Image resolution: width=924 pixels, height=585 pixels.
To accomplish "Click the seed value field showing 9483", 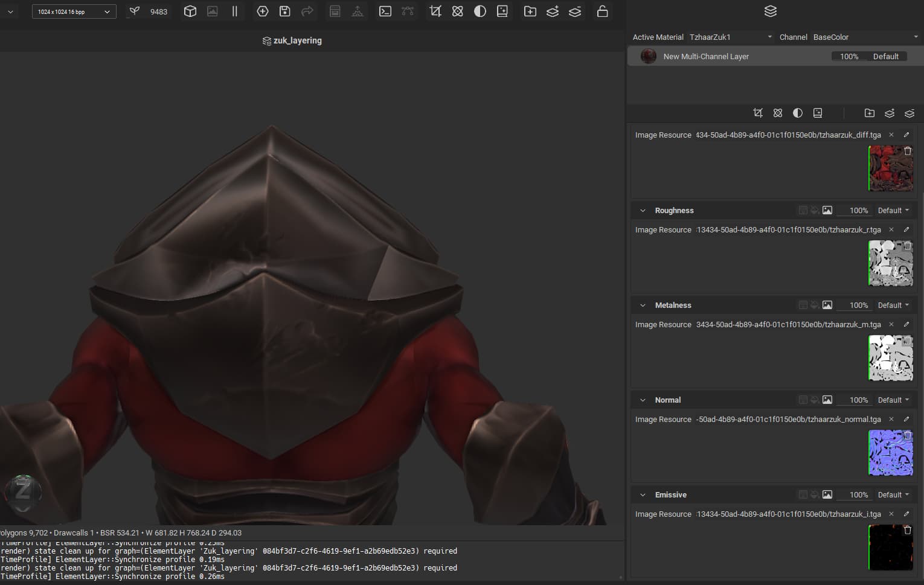I will (158, 11).
